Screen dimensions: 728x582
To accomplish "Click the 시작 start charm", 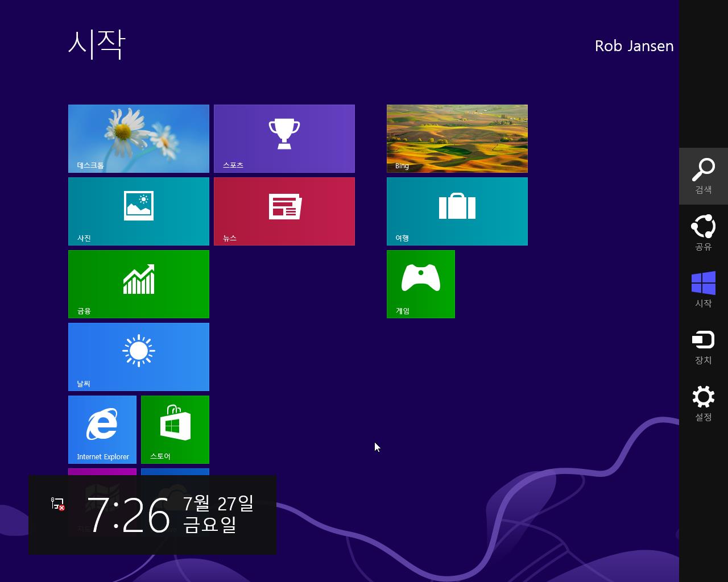I will pyautogui.click(x=704, y=290).
